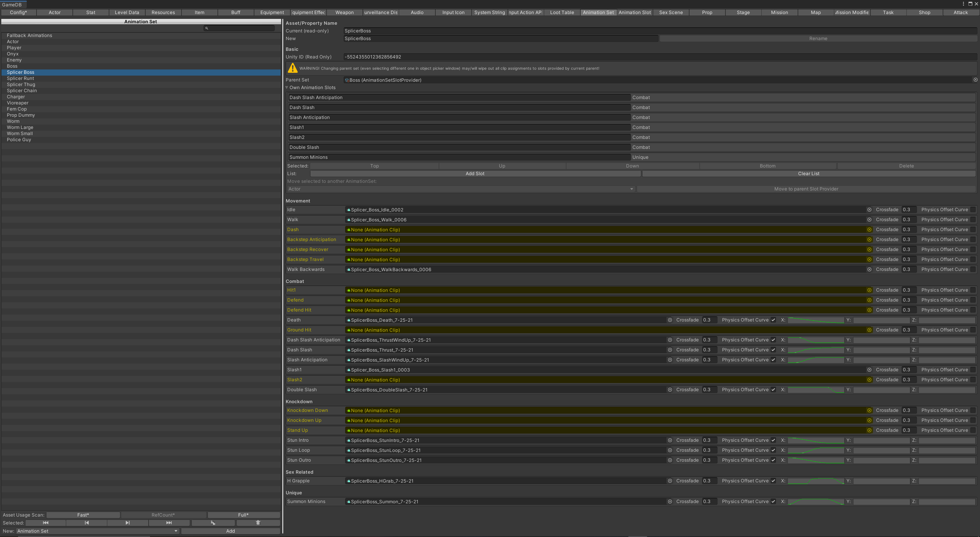
Task: Click the Rename button
Action: (x=818, y=39)
